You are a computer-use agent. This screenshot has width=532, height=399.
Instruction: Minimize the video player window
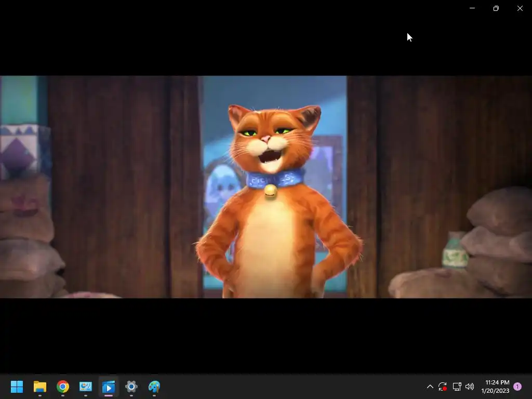[472, 8]
